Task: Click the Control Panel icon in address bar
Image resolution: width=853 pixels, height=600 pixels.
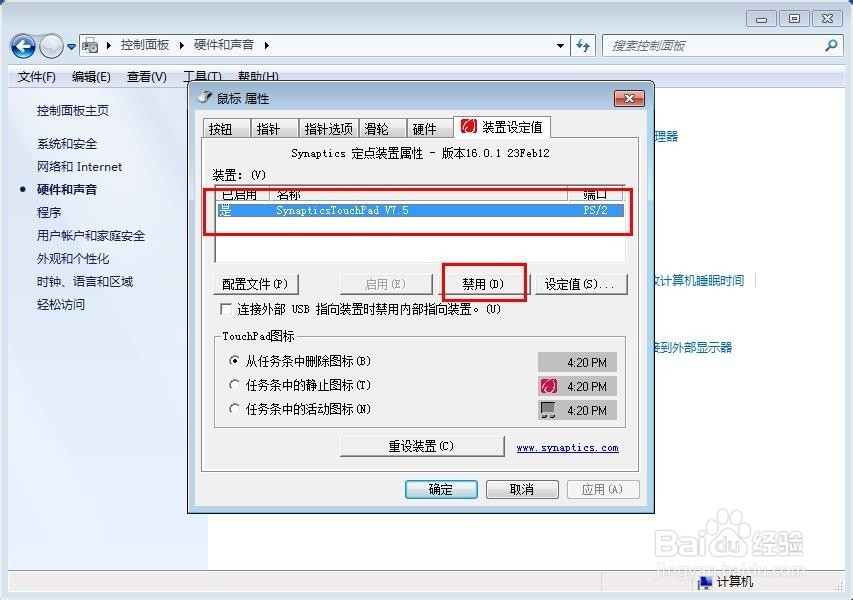Action: coord(90,46)
